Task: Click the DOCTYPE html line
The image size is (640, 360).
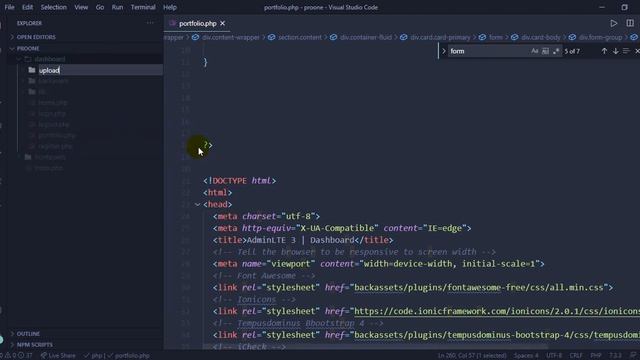Action: pos(240,181)
